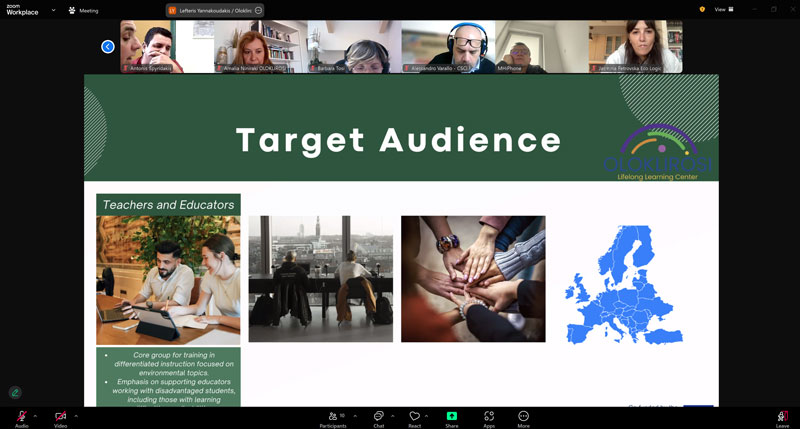Open the View layout menu
Screen dimensions: 800x429
724,9
